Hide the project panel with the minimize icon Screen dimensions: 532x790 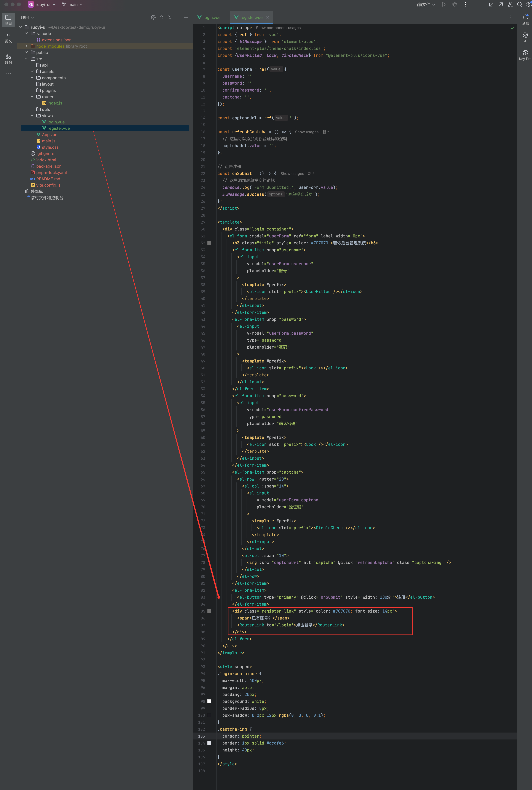click(186, 17)
